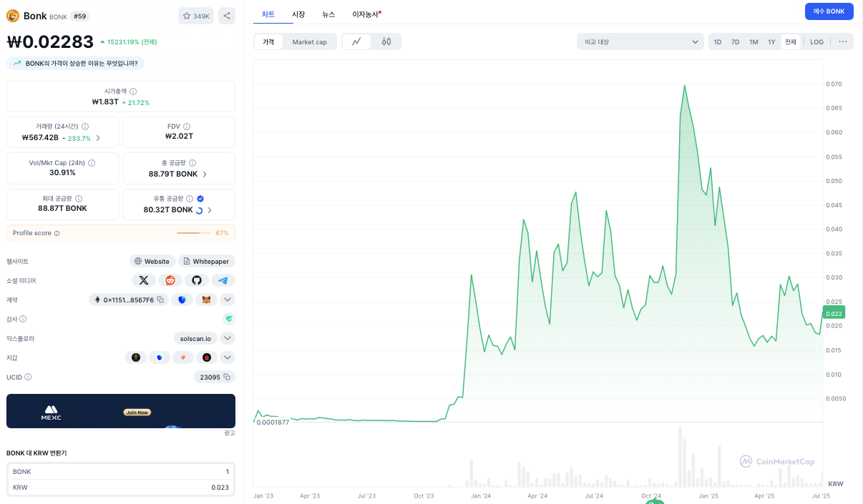Open the Website link
Viewport: 863px width, 504px height.
click(x=152, y=262)
